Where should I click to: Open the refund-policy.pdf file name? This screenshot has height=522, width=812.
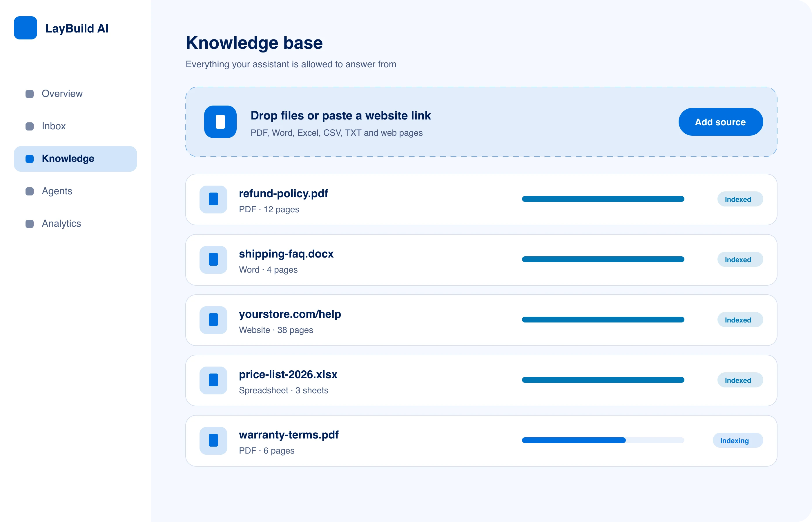pos(283,193)
